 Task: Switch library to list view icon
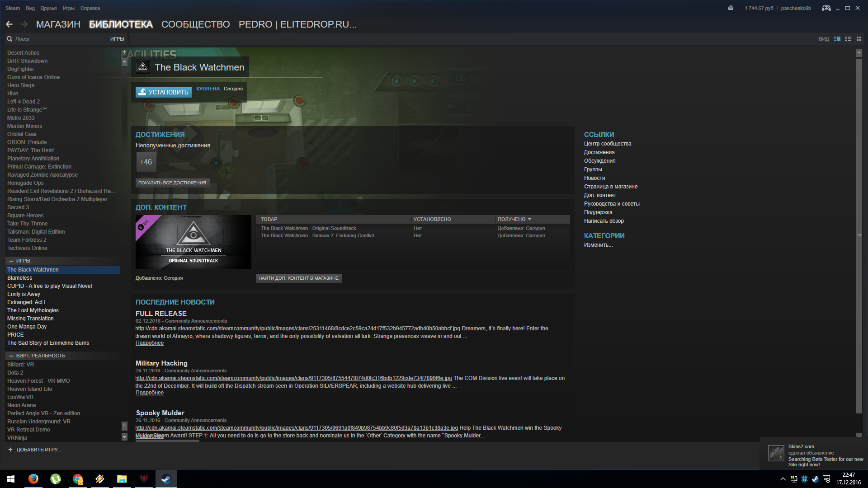coord(848,39)
